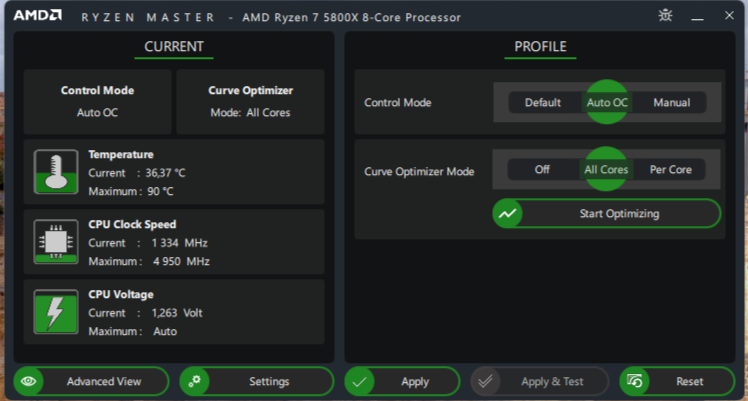Click the CPU Clock Speed chip icon
The width and height of the screenshot is (748, 401).
pyautogui.click(x=56, y=242)
